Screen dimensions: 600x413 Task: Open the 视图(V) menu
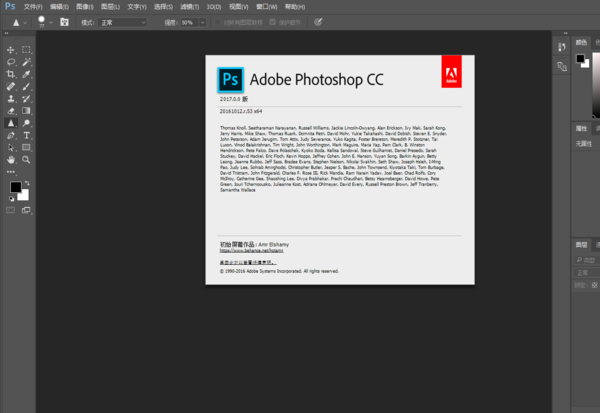point(238,7)
